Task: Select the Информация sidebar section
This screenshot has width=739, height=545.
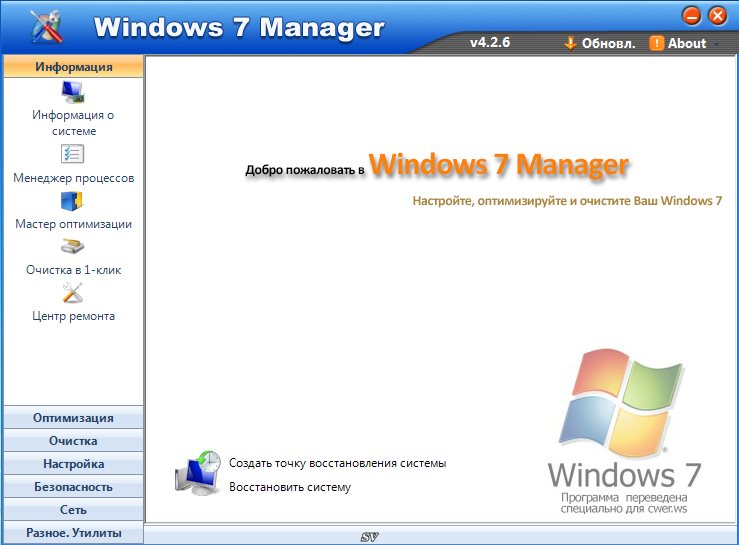Action: (x=73, y=67)
